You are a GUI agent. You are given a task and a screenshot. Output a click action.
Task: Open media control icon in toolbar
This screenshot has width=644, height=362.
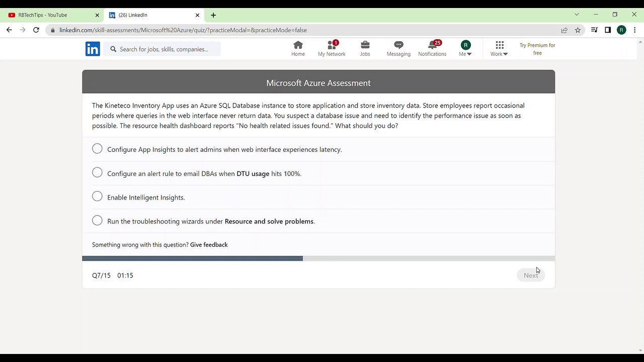click(595, 30)
